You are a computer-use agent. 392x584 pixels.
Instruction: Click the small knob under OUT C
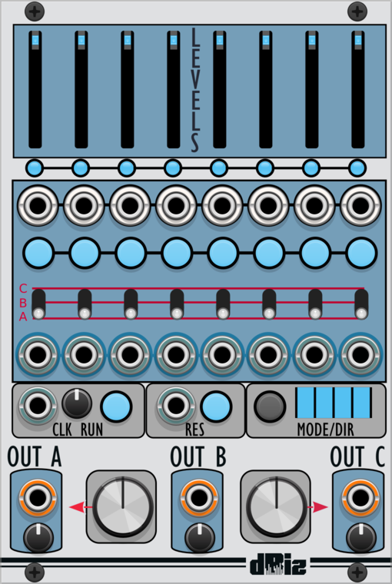(361, 538)
